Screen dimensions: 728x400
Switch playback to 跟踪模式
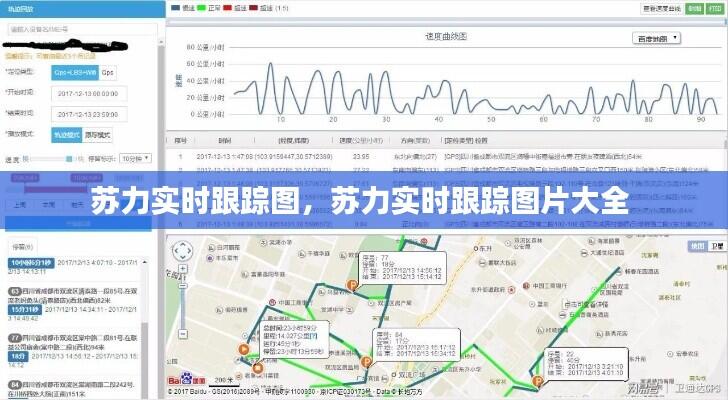click(x=98, y=135)
